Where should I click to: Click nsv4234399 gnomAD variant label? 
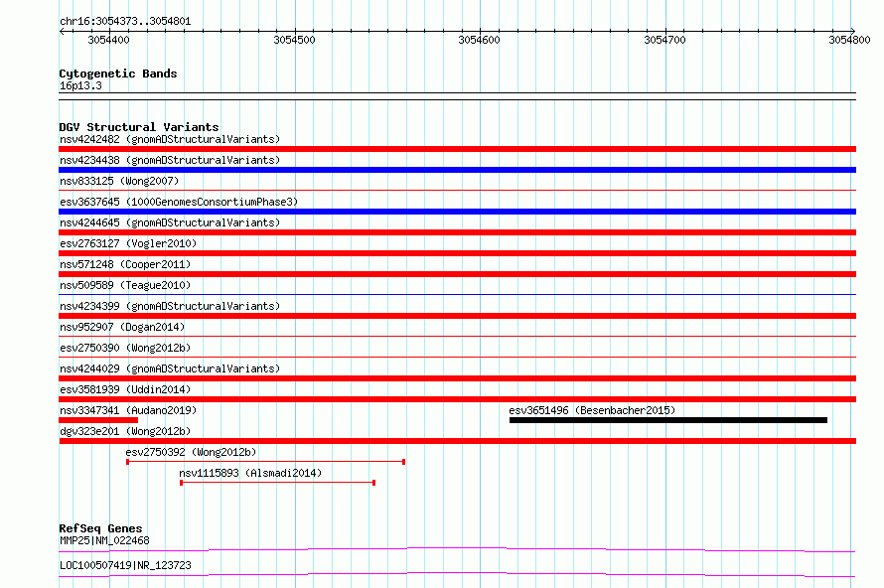(x=170, y=306)
